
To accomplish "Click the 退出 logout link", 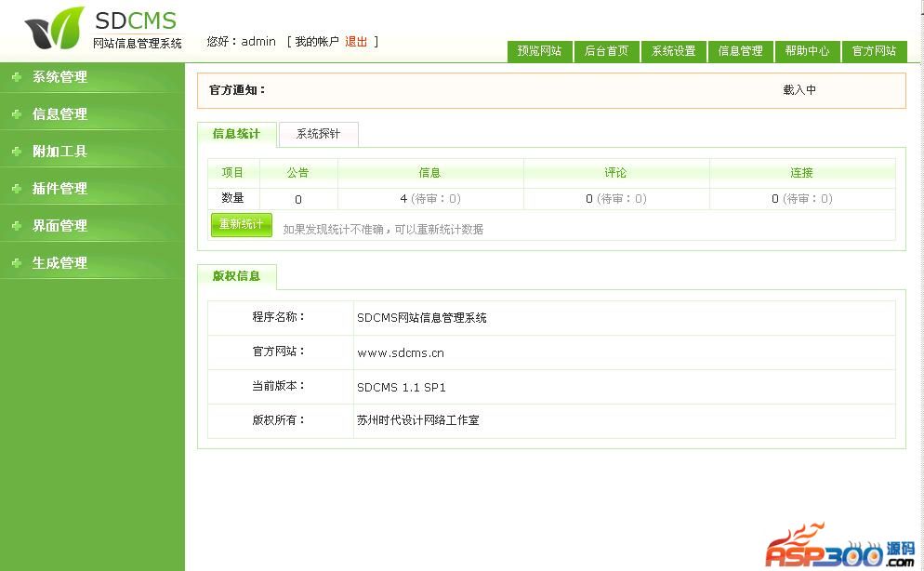I will click(x=356, y=42).
